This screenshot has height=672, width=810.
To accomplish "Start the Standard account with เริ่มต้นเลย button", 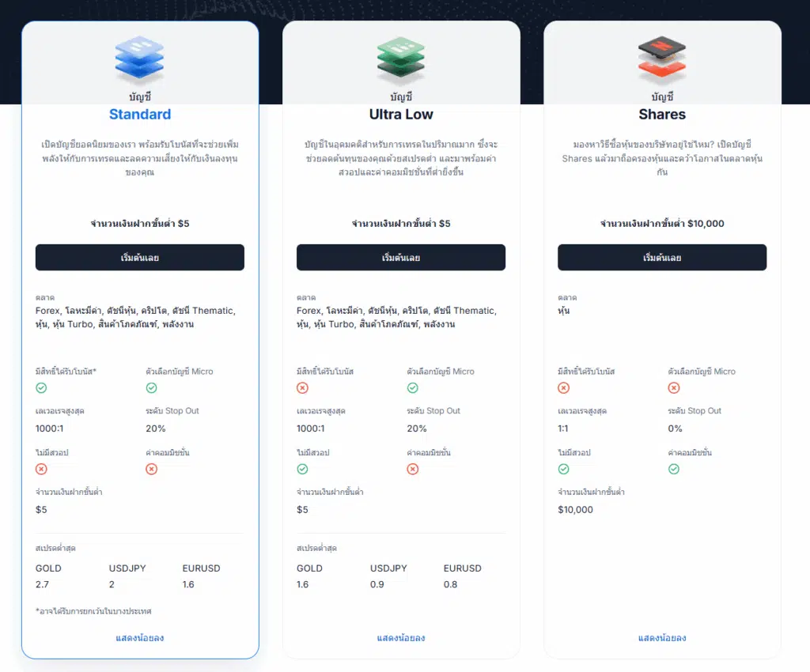I will coord(139,257).
